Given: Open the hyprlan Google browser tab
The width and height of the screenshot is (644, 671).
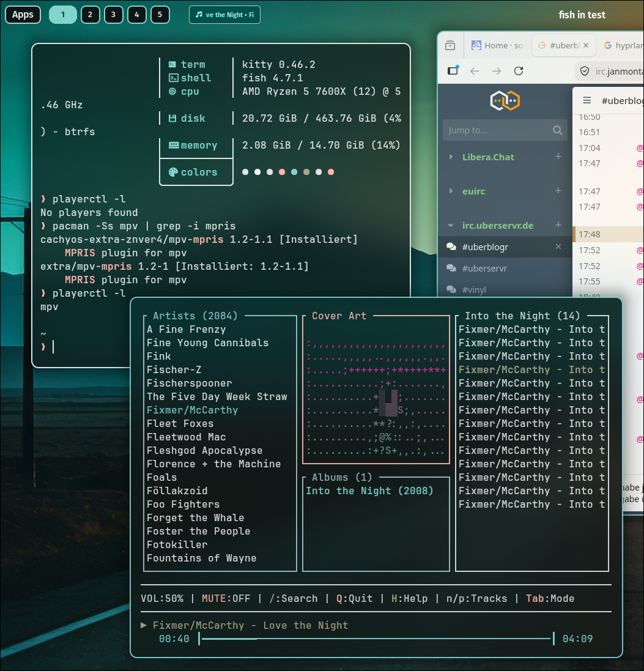Looking at the screenshot, I should [x=623, y=45].
